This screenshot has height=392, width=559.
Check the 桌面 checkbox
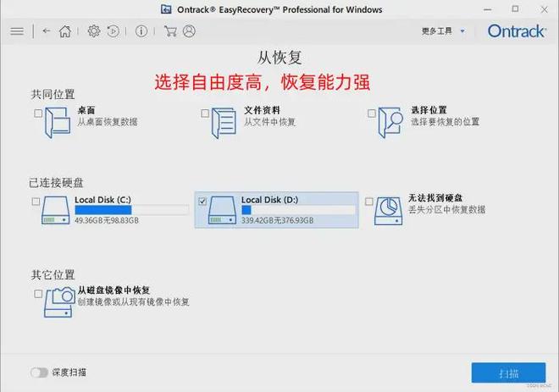[x=38, y=113]
